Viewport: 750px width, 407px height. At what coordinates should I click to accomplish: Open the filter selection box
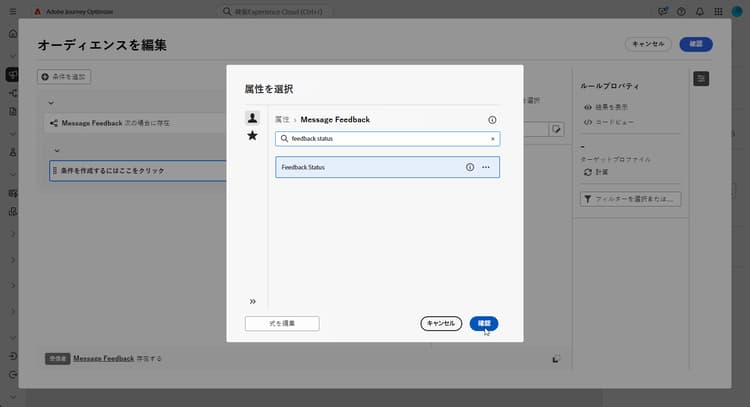(630, 199)
